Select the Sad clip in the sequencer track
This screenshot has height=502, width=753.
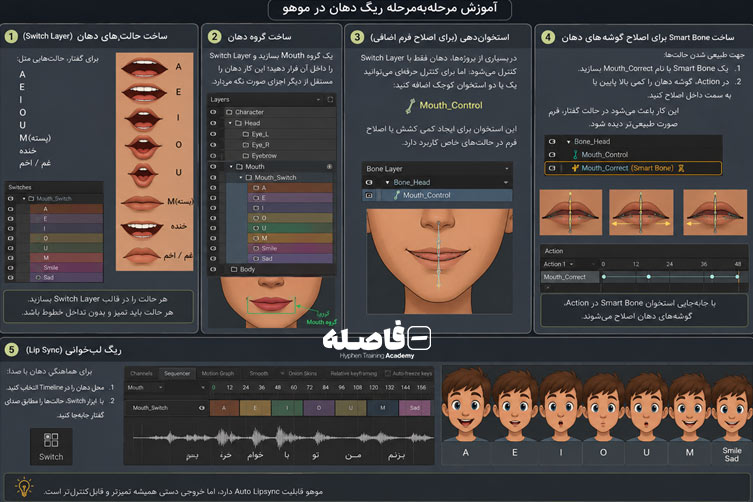point(415,408)
